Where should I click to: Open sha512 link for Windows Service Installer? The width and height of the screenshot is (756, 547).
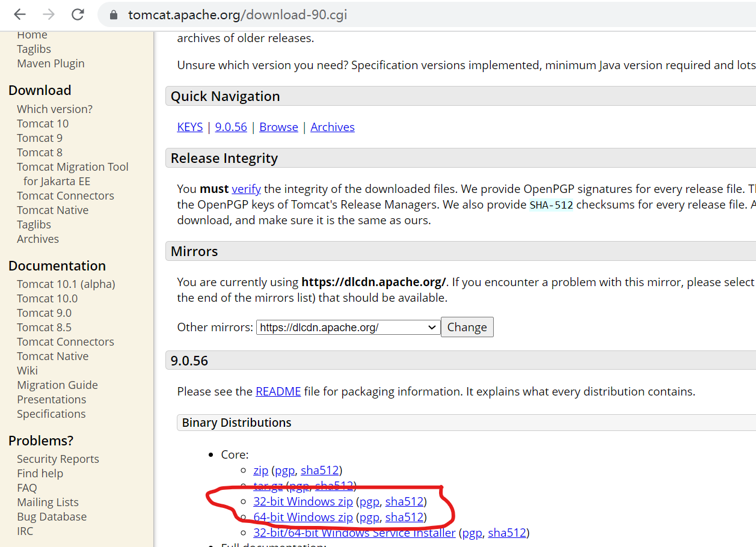(x=507, y=533)
